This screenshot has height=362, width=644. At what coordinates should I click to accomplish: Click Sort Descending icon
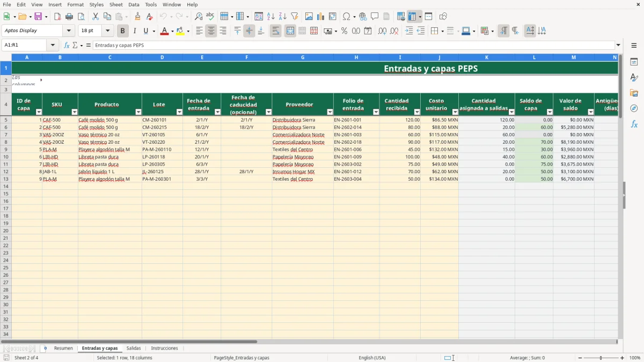click(283, 17)
